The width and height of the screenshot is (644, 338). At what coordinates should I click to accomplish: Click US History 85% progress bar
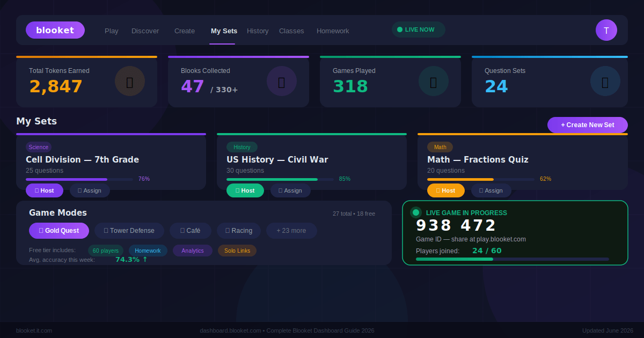[x=280, y=179]
